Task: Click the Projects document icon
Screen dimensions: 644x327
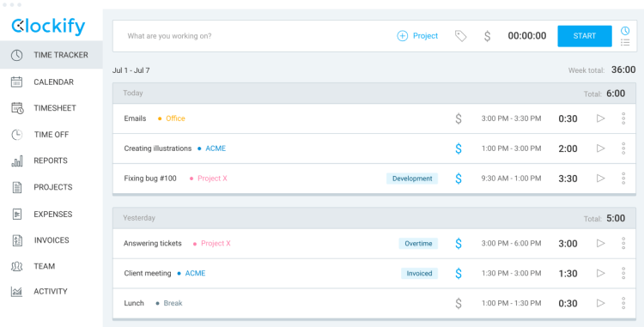Action: (x=17, y=187)
